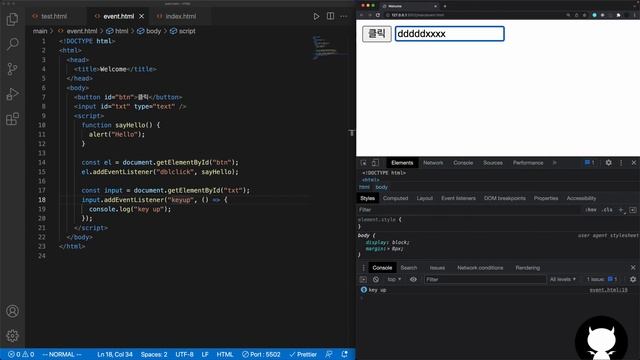Select the event.html editor tab
Viewport: 640px width, 360px height.
point(118,16)
